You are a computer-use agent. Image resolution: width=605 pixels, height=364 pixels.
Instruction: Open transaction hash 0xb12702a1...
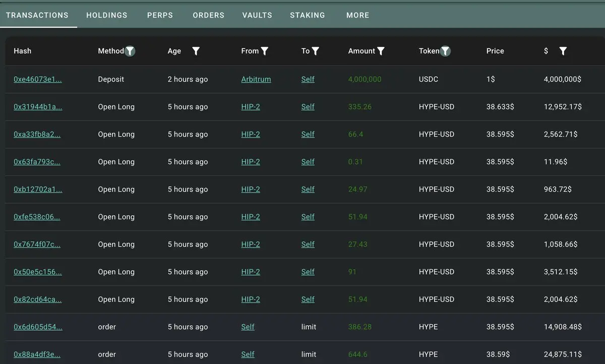[38, 189]
